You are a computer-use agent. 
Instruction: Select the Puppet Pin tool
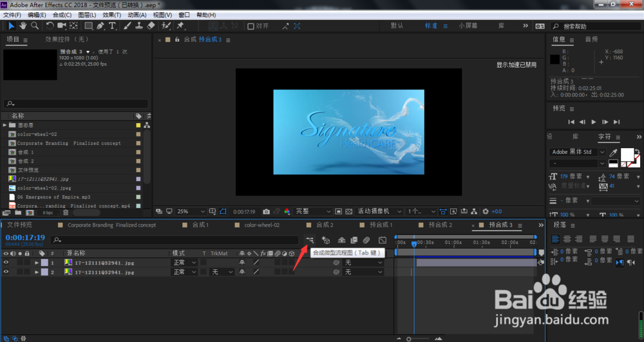pos(180,26)
